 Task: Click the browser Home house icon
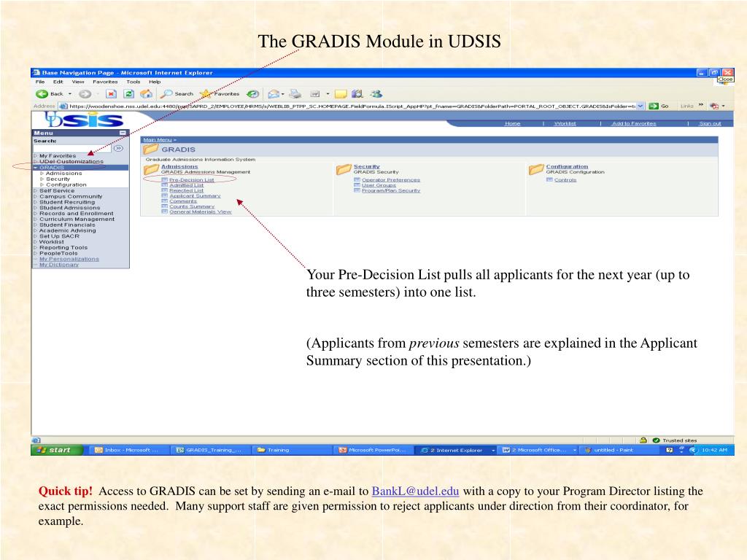(146, 94)
